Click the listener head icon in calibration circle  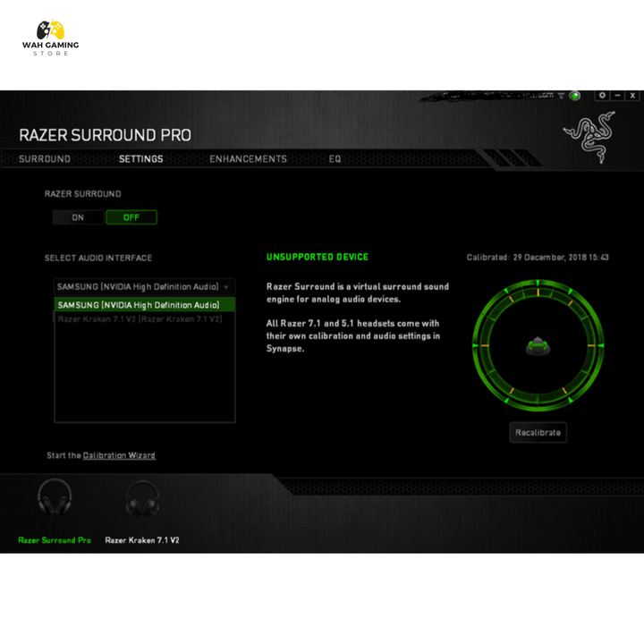click(x=538, y=346)
